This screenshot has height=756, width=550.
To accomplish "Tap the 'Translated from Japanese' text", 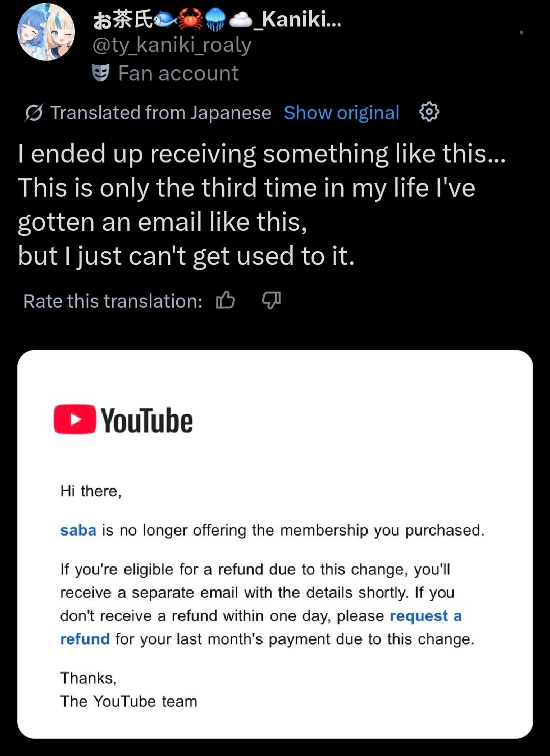I will [x=161, y=113].
